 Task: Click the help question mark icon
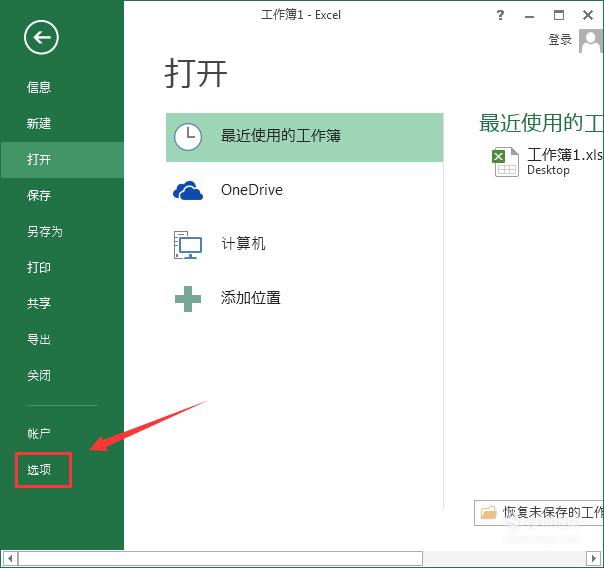click(500, 15)
